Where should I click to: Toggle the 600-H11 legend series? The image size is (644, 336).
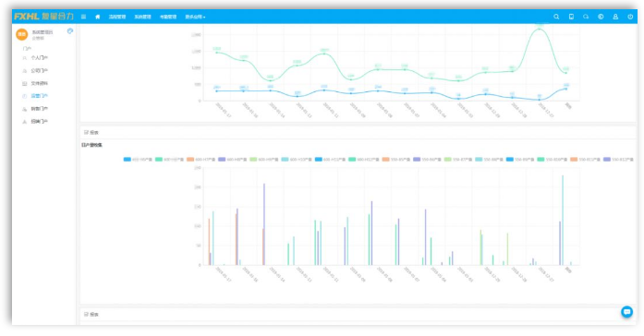tap(330, 159)
